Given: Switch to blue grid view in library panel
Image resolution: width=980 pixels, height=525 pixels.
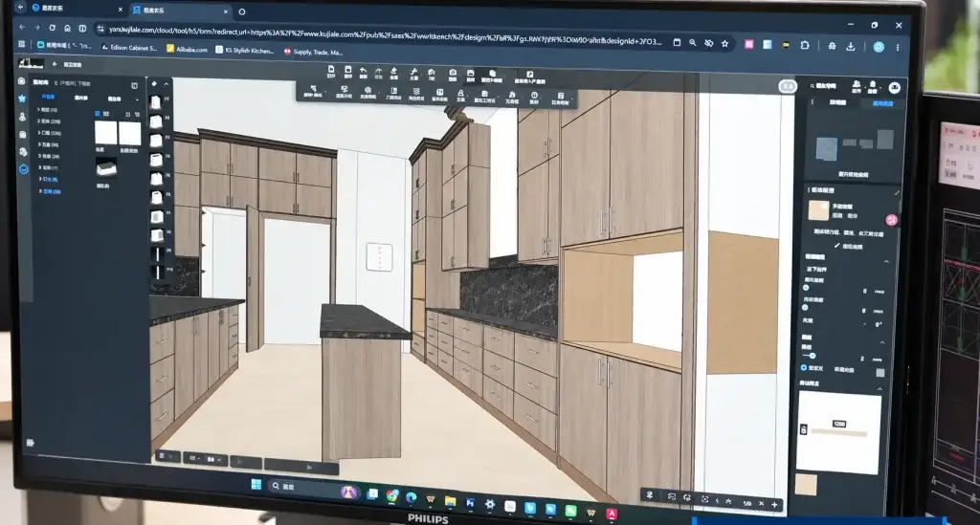Looking at the screenshot, I should tap(98, 114).
